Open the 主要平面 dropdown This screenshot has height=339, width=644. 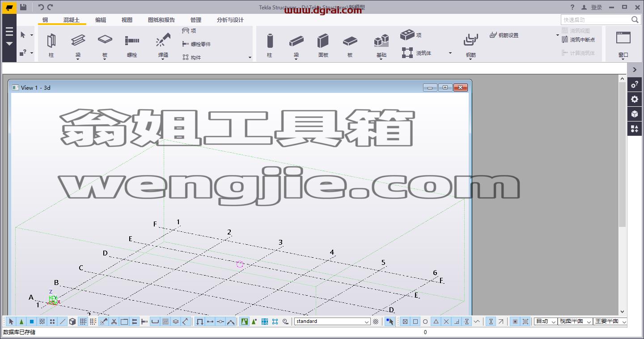610,322
